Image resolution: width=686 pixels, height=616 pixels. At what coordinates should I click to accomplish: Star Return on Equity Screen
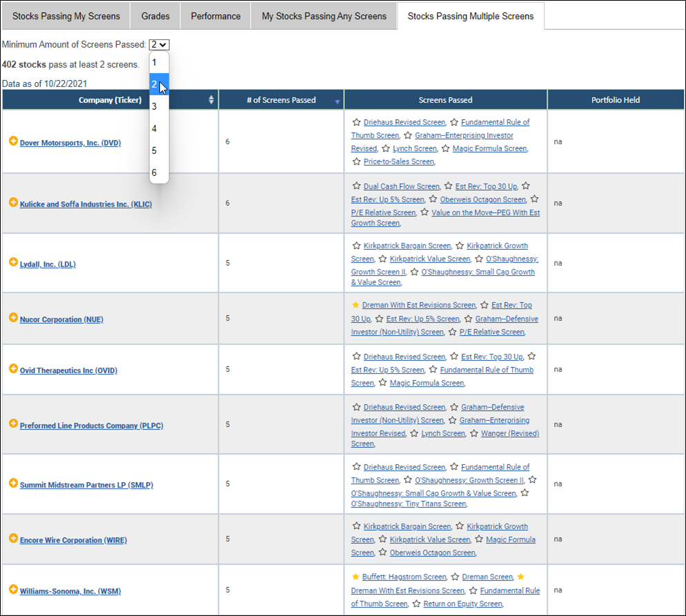coord(417,604)
